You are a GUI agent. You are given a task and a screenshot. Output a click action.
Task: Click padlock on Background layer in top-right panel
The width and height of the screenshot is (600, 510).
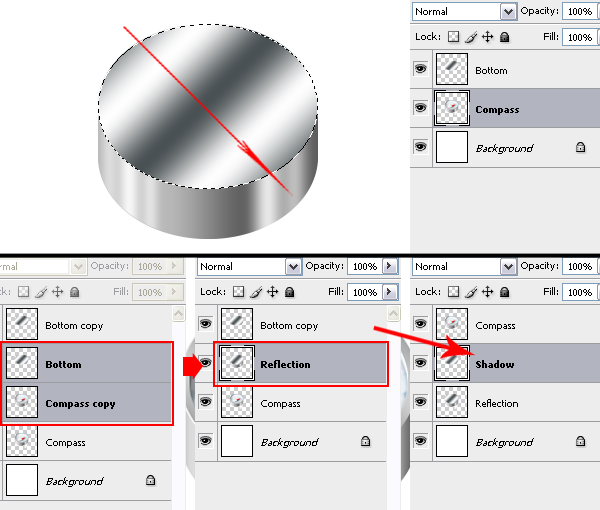(580, 148)
